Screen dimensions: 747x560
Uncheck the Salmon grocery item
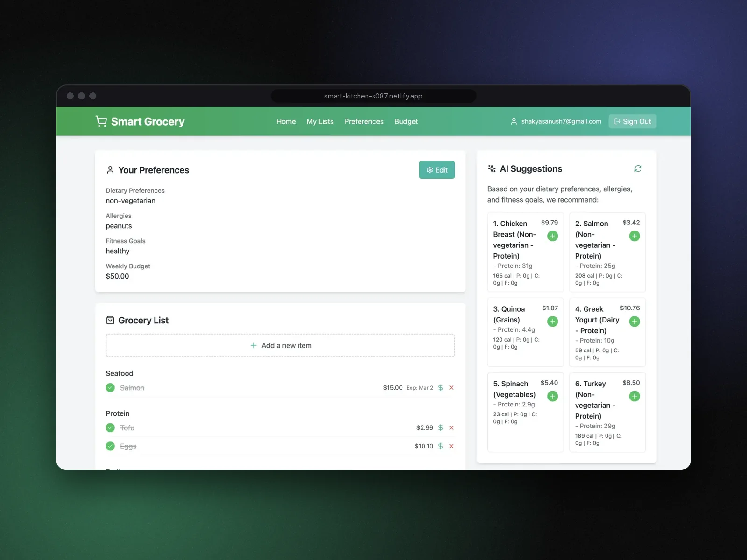(110, 388)
